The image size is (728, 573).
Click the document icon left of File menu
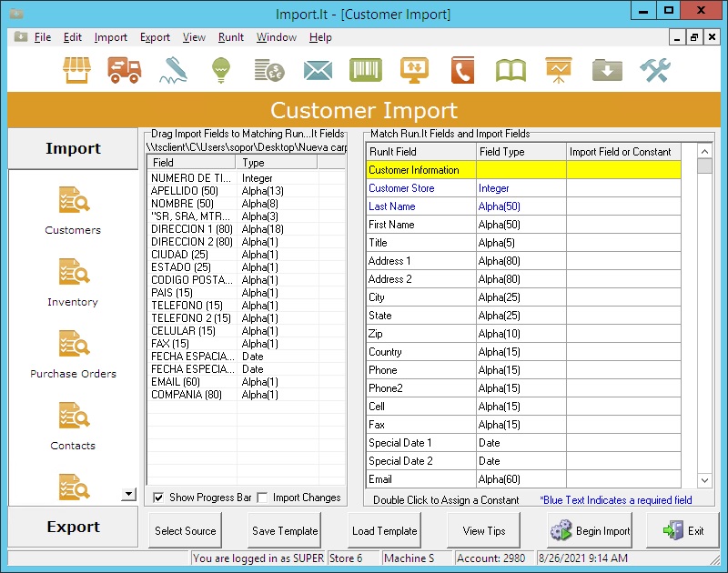pyautogui.click(x=20, y=36)
